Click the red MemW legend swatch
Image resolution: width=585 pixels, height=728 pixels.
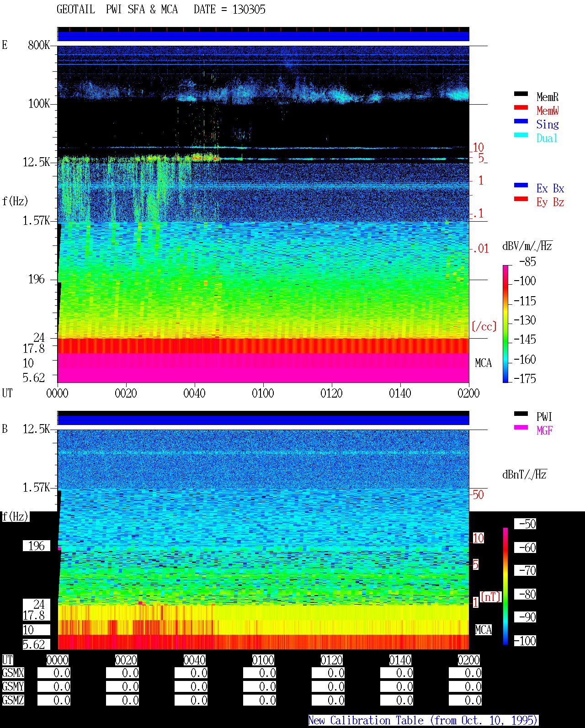(x=521, y=108)
